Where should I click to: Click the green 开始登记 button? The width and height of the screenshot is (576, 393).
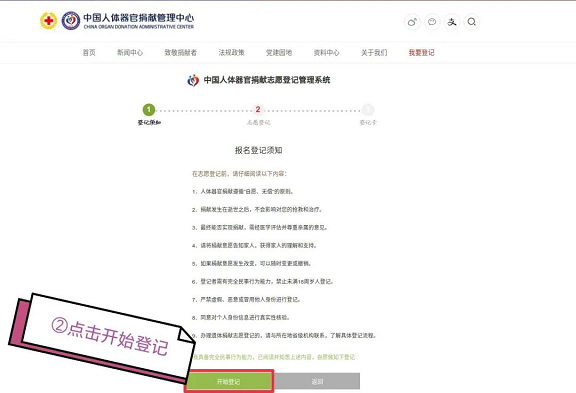coord(229,382)
